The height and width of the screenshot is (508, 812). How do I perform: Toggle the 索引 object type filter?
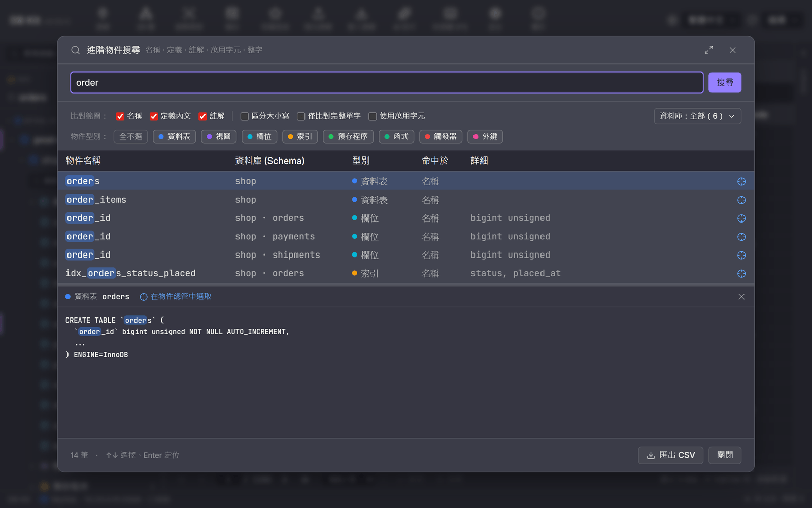(x=300, y=137)
